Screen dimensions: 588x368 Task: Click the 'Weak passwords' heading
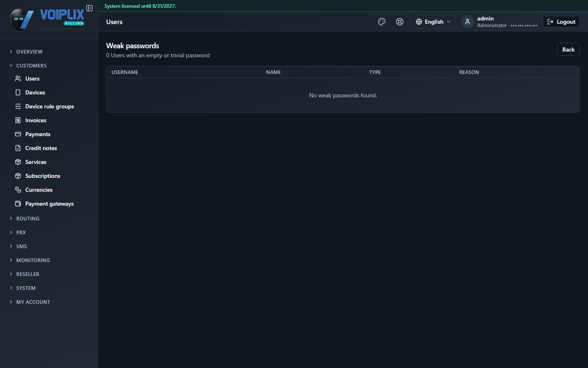(x=133, y=46)
